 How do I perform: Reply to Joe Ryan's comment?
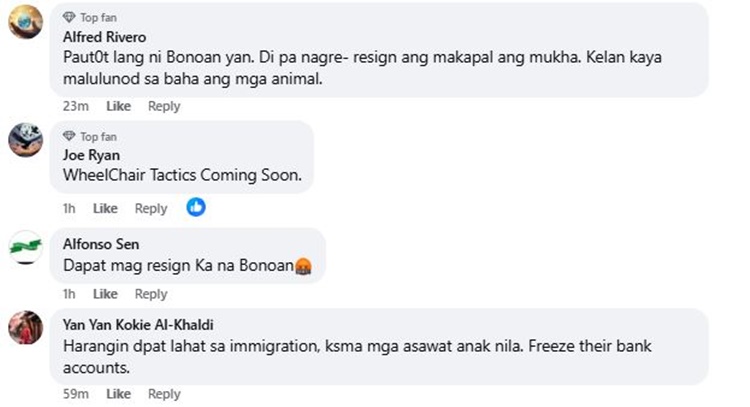[151, 209]
